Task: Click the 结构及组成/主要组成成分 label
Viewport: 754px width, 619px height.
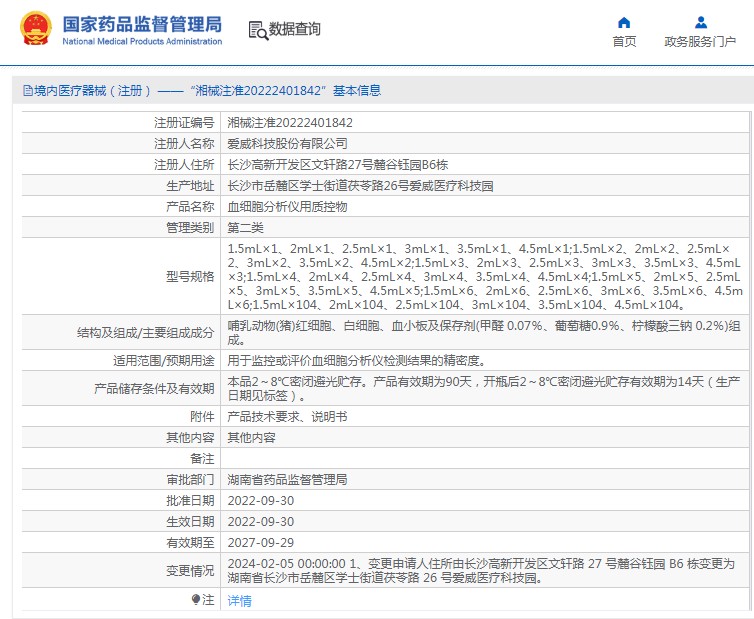Action: (x=145, y=332)
